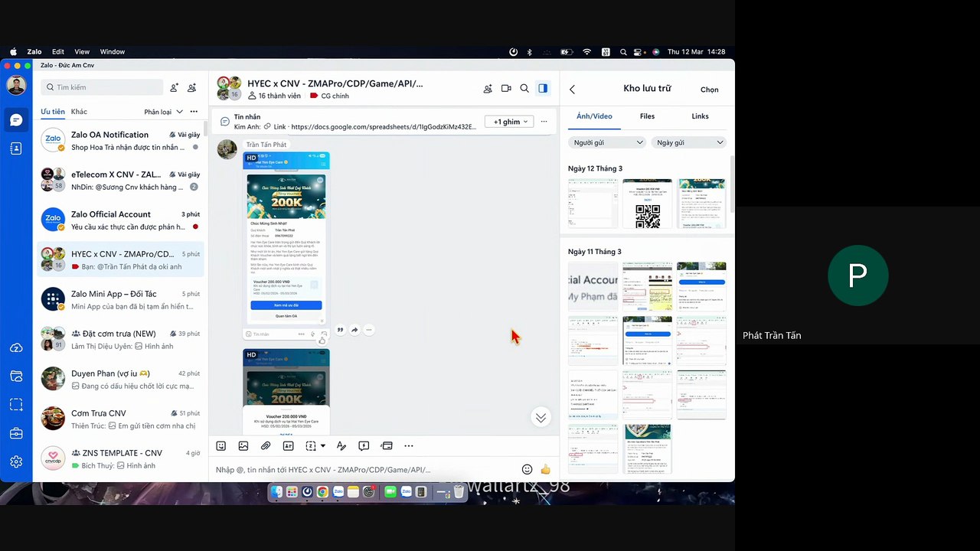Quote reply to Trần Tấn Phát's message
Image resolution: width=980 pixels, height=551 pixels.
pyautogui.click(x=340, y=330)
